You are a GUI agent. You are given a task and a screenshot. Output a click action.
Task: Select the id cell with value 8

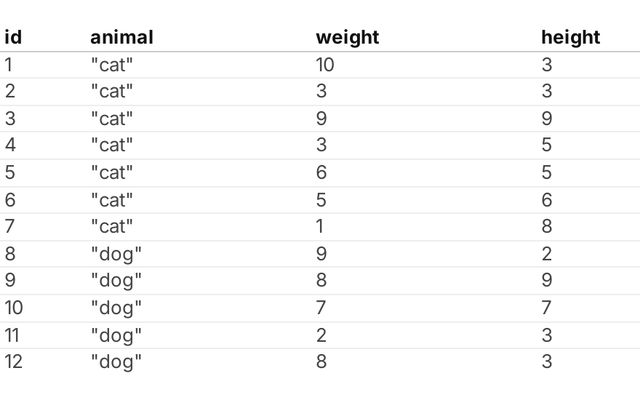pyautogui.click(x=10, y=254)
